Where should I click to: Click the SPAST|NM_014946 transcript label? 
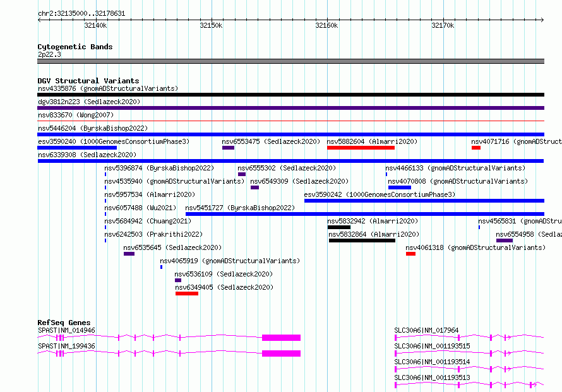coord(66,330)
